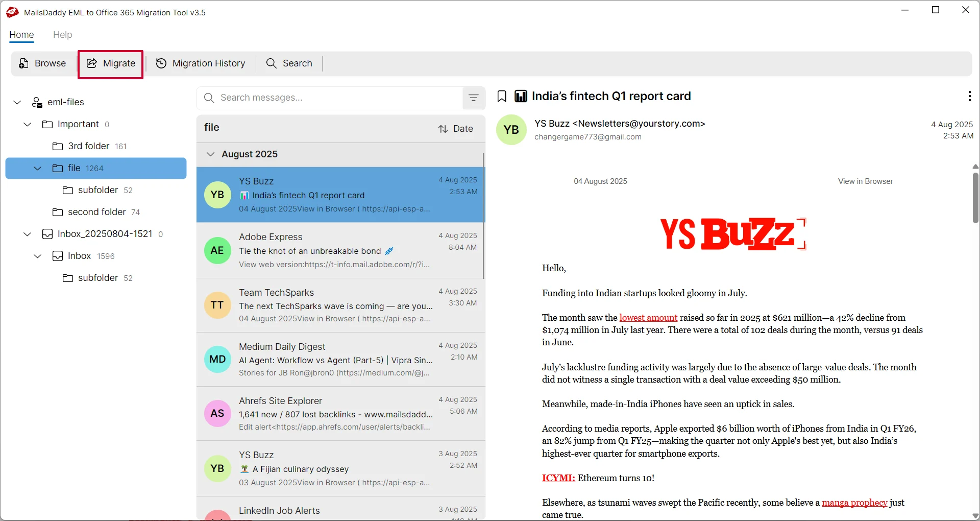
Task: Click the Browse icon in the toolbar
Action: click(23, 63)
